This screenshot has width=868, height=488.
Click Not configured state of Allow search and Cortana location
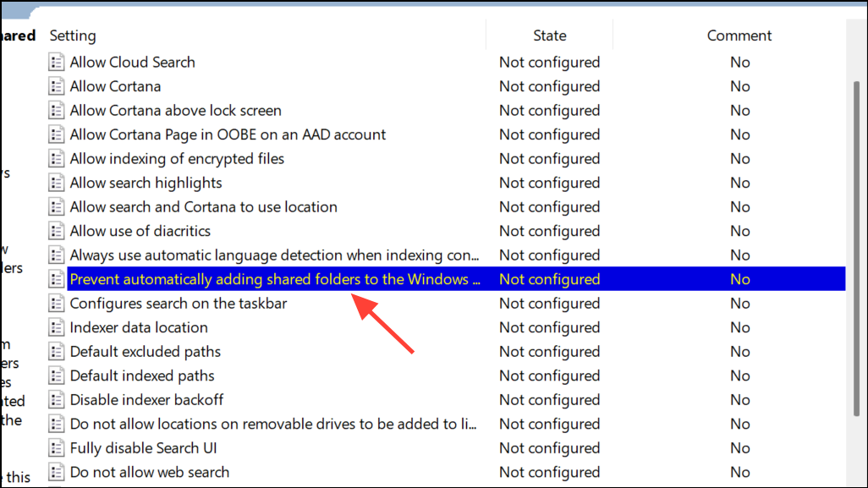click(x=549, y=207)
